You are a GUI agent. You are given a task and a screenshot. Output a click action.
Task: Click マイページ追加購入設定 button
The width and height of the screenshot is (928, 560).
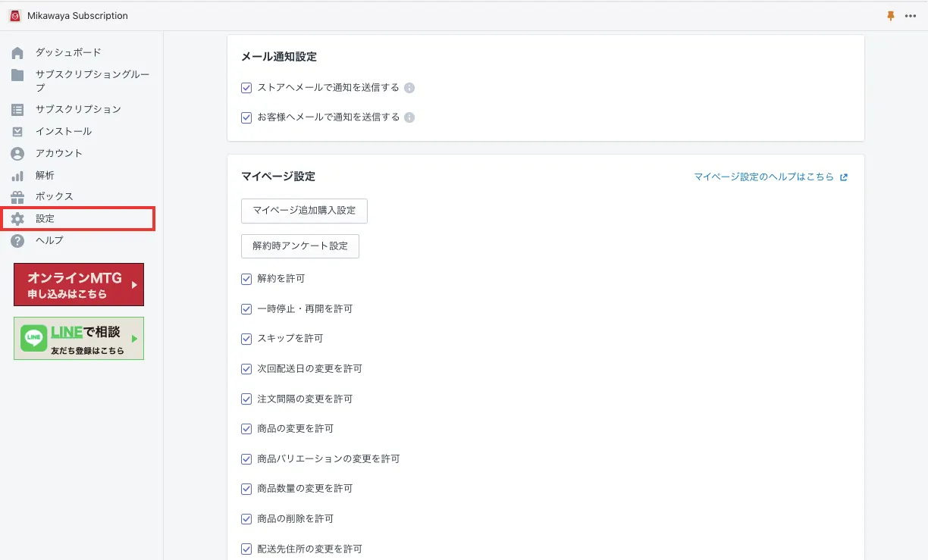pos(304,211)
